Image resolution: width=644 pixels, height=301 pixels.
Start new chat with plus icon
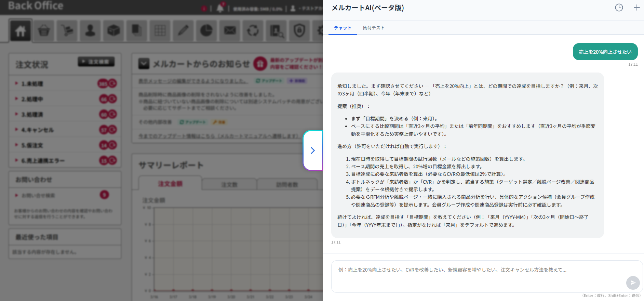(x=636, y=8)
